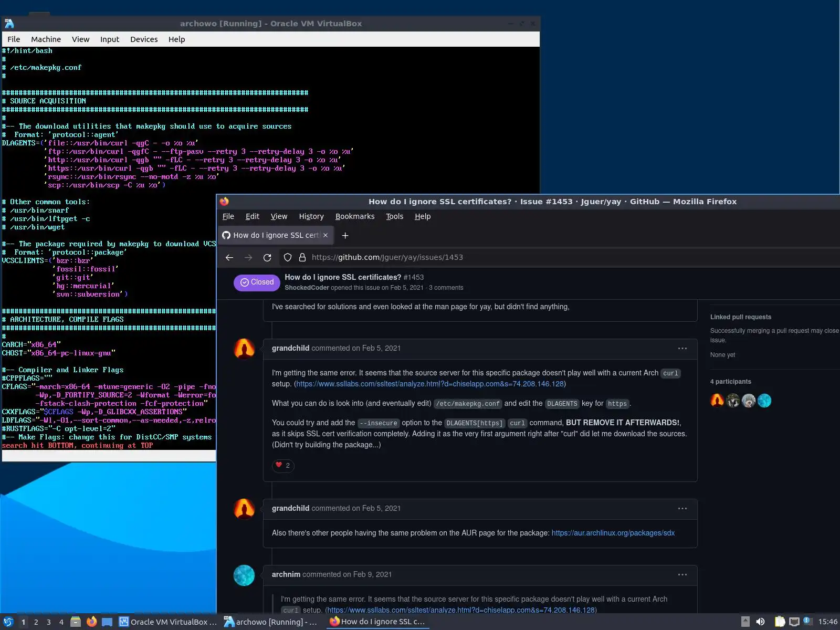Launch Firefox from the taskbar quick launcher

(91, 622)
